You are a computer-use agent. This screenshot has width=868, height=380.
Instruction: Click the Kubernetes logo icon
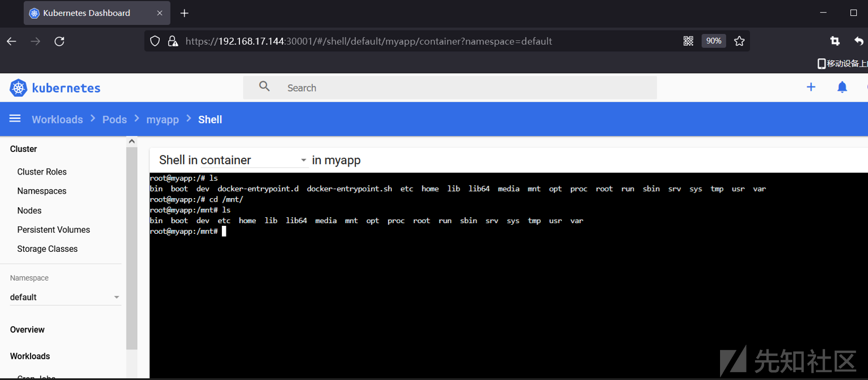(19, 88)
